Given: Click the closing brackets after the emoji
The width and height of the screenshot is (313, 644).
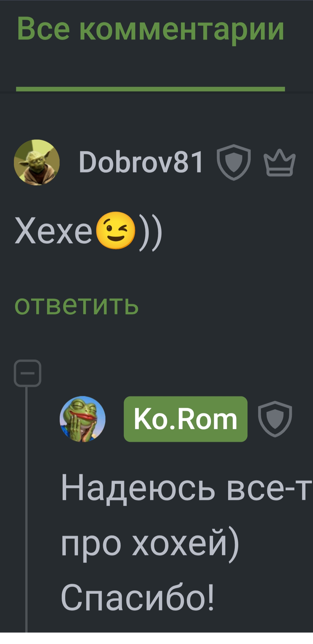Looking at the screenshot, I should [x=150, y=232].
